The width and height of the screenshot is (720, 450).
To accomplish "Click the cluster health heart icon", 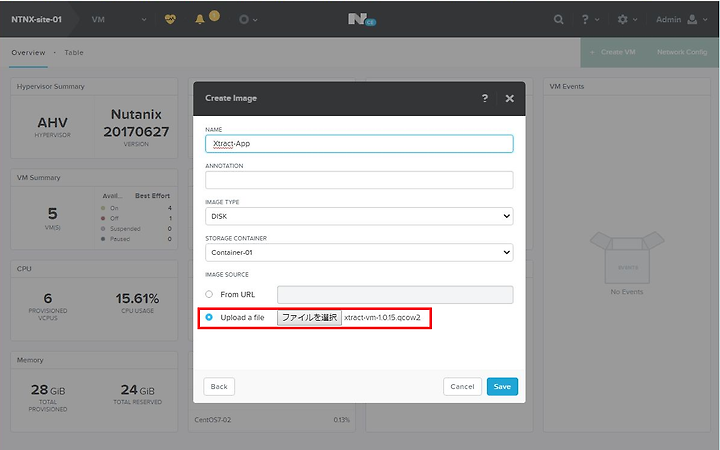I will coord(170,19).
